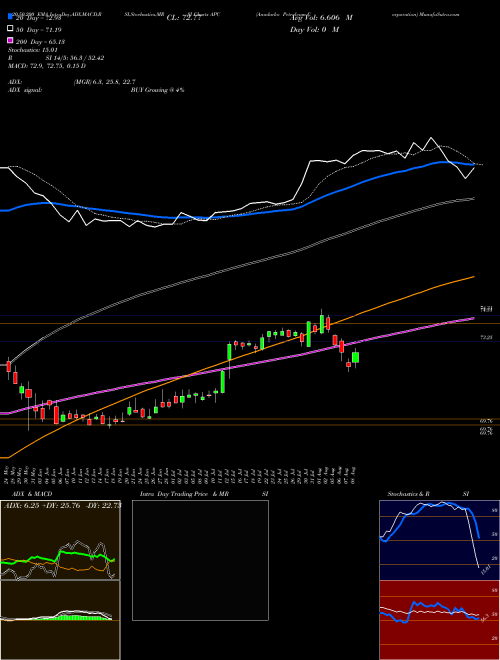Click the '15.01' stochastic value label
This screenshot has height=660, width=500.
pos(484,571)
